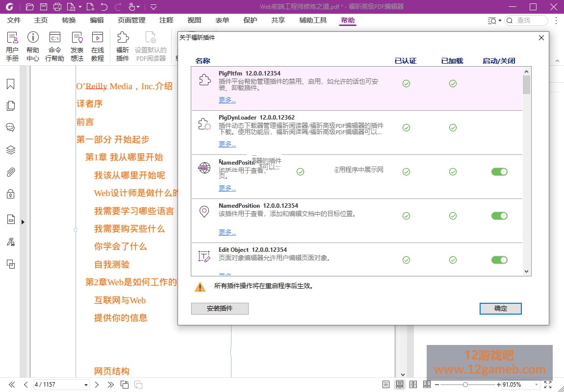
Task: Expand the quick access toolbar customize arrow
Action: coord(154,6)
